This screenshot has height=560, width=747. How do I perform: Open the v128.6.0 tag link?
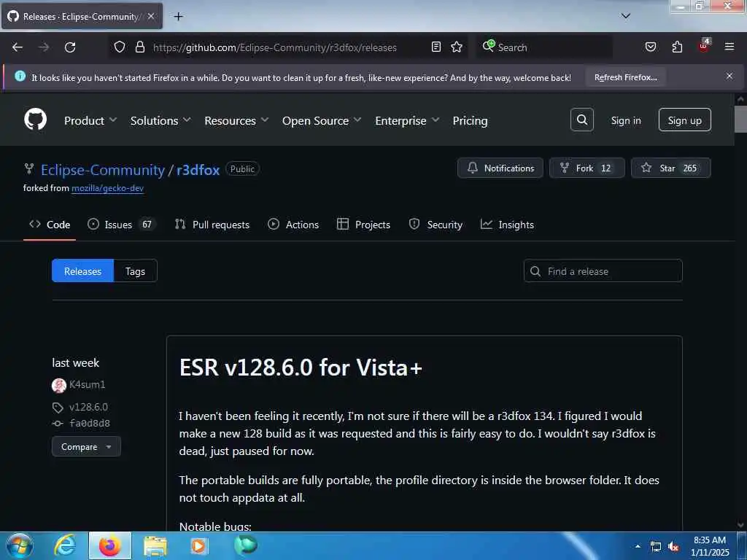coord(88,407)
